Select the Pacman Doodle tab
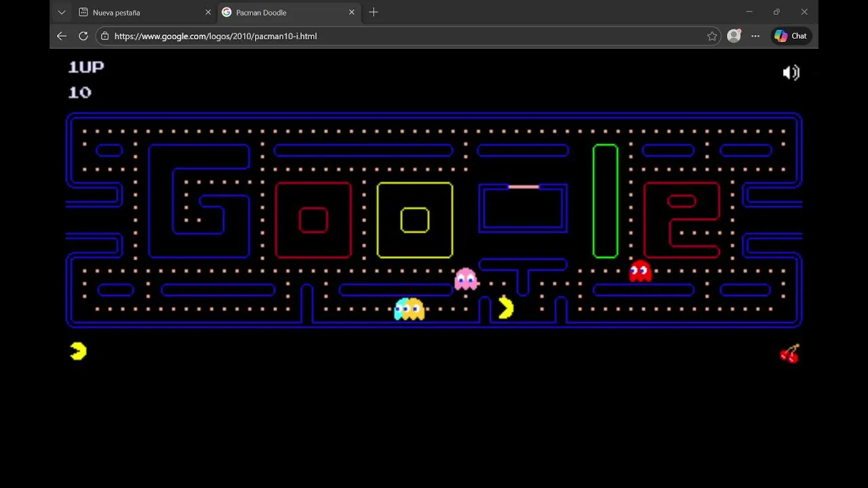 pos(288,12)
